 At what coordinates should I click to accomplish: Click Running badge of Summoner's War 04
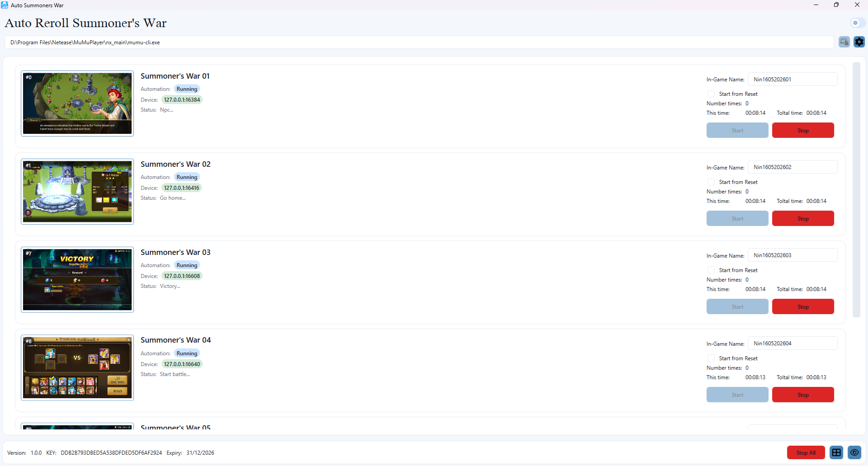pyautogui.click(x=187, y=353)
